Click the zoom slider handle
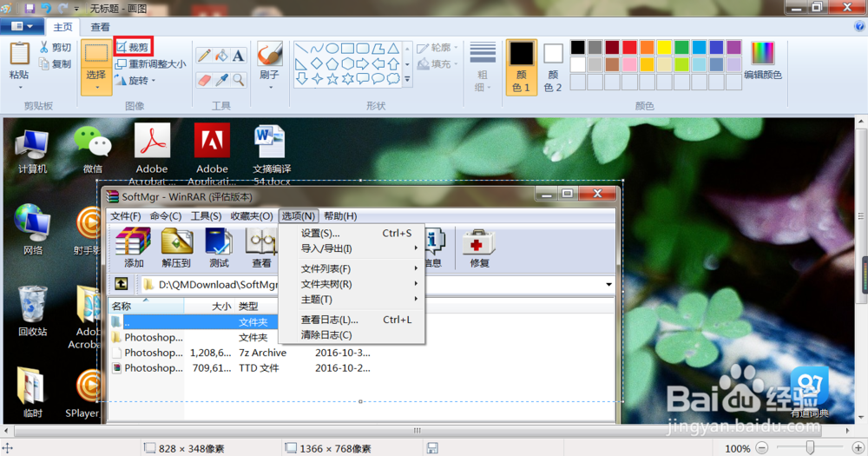Viewport: 868px width, 456px height. (810, 447)
